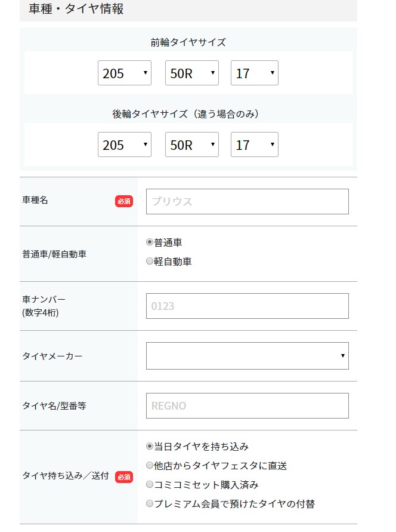This screenshot has height=532, width=396.
Task: Open rear tire aspect ratio dropdown 50R
Action: click(x=191, y=144)
